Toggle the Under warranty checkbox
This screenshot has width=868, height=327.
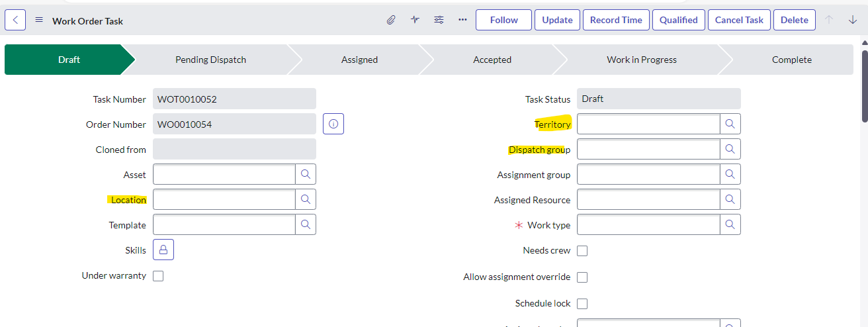(158, 276)
